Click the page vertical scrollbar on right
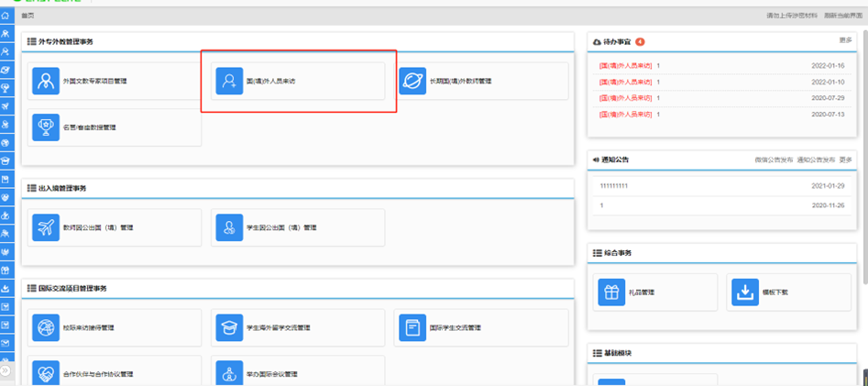Screen dimensions: 868x386 pyautogui.click(x=863, y=138)
